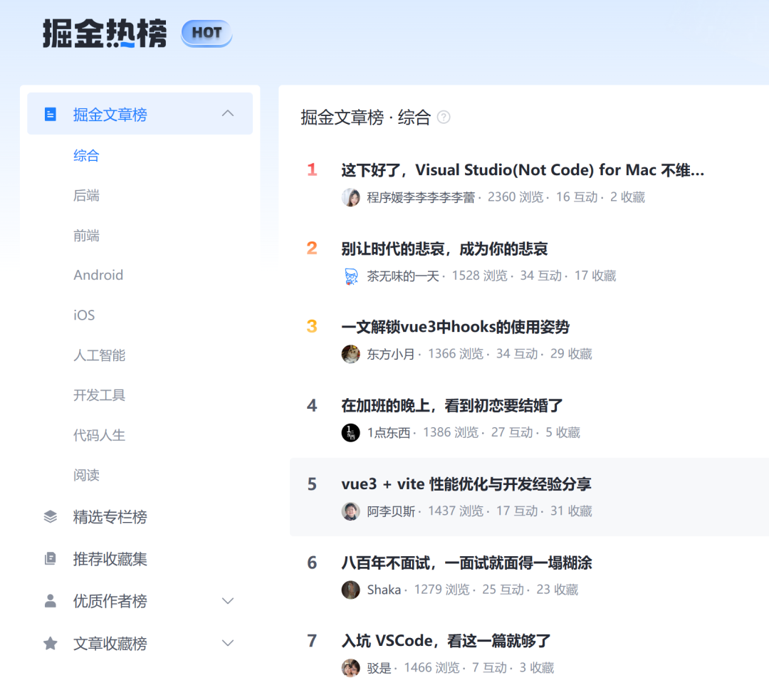The image size is (769, 700).
Task: Open 推荐收藏集 via its book icon
Action: (50, 559)
